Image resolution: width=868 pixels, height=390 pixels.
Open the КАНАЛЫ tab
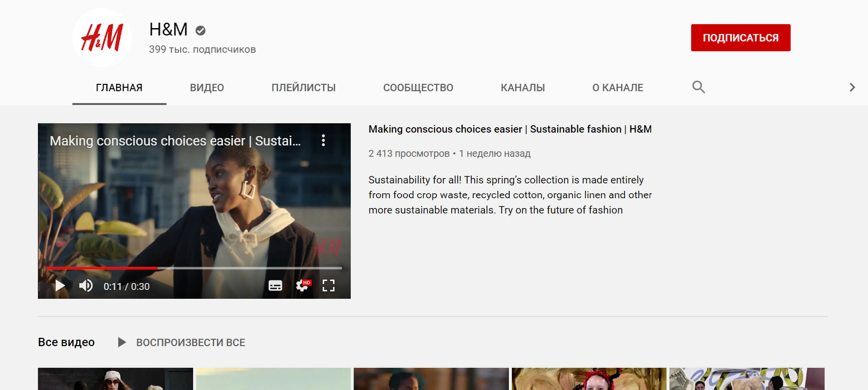[x=523, y=88]
